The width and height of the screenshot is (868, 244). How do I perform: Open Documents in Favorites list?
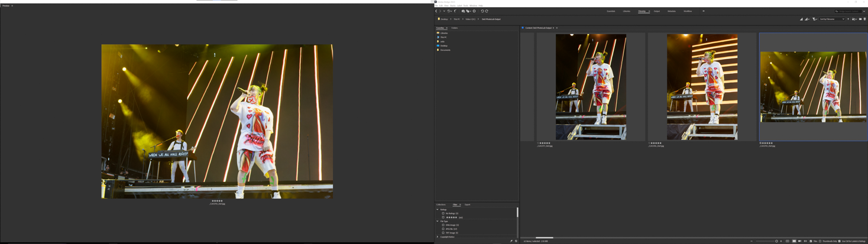pyautogui.click(x=445, y=50)
